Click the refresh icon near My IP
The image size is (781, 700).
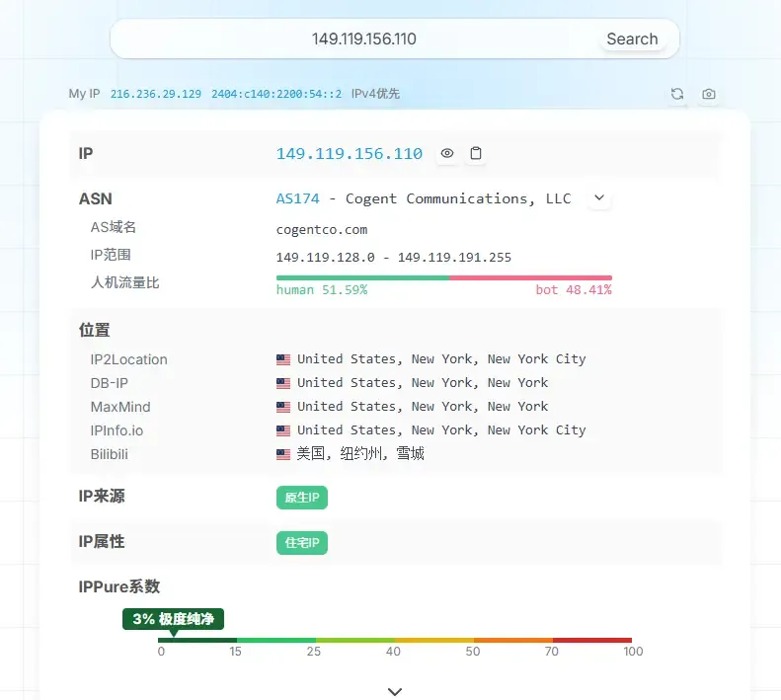[677, 94]
